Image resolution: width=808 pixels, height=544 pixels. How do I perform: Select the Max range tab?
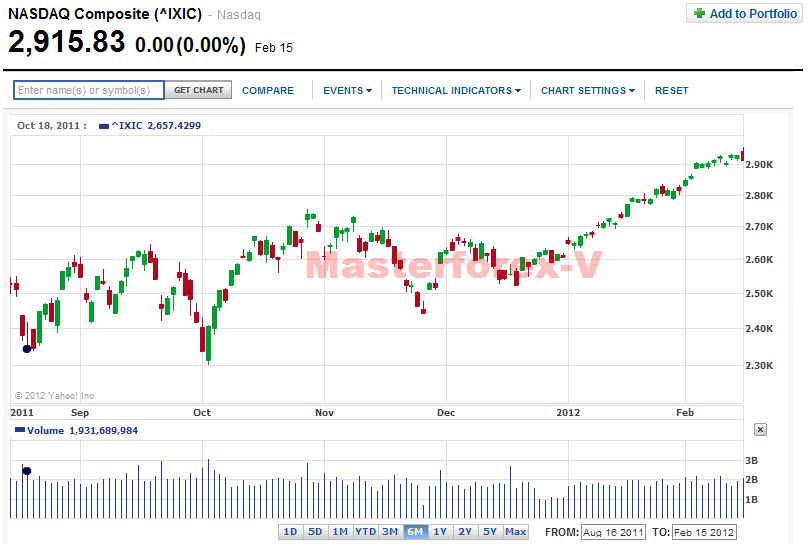click(515, 532)
